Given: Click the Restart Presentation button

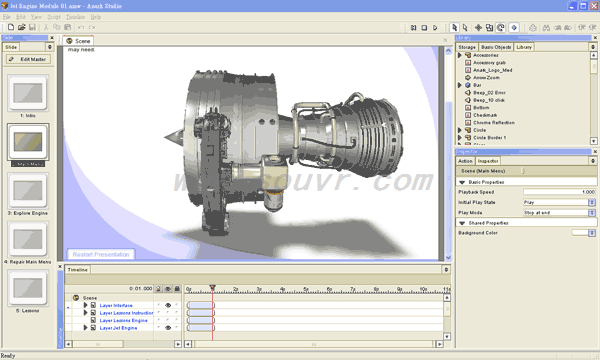Looking at the screenshot, I should (x=101, y=254).
